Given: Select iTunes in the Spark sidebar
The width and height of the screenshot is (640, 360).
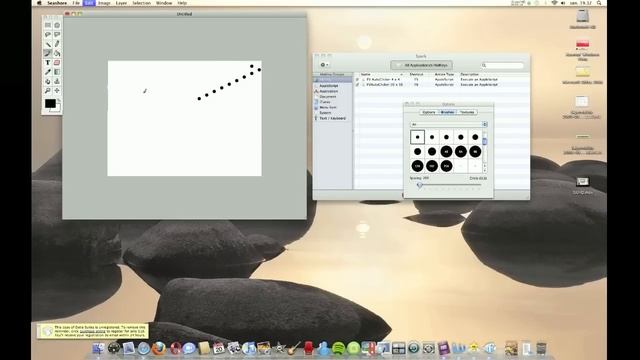Looking at the screenshot, I should click(325, 102).
